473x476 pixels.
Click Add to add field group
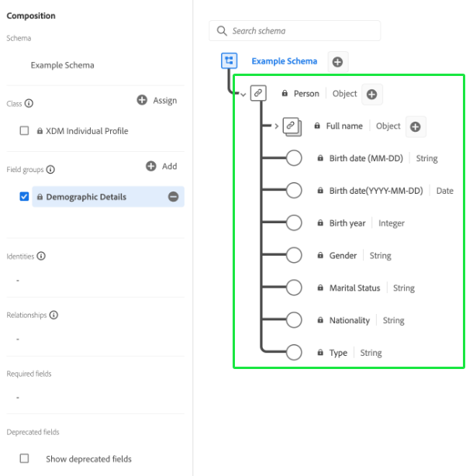click(x=161, y=166)
